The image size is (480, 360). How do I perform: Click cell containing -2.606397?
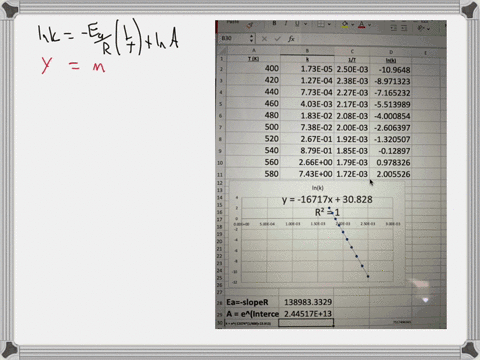[x=391, y=128]
